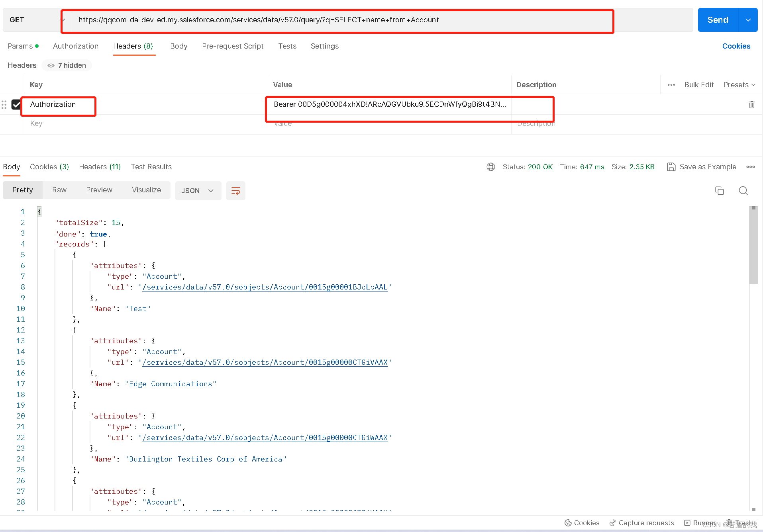Image resolution: width=763 pixels, height=532 pixels.
Task: Open the response search icon
Action: [x=743, y=190]
